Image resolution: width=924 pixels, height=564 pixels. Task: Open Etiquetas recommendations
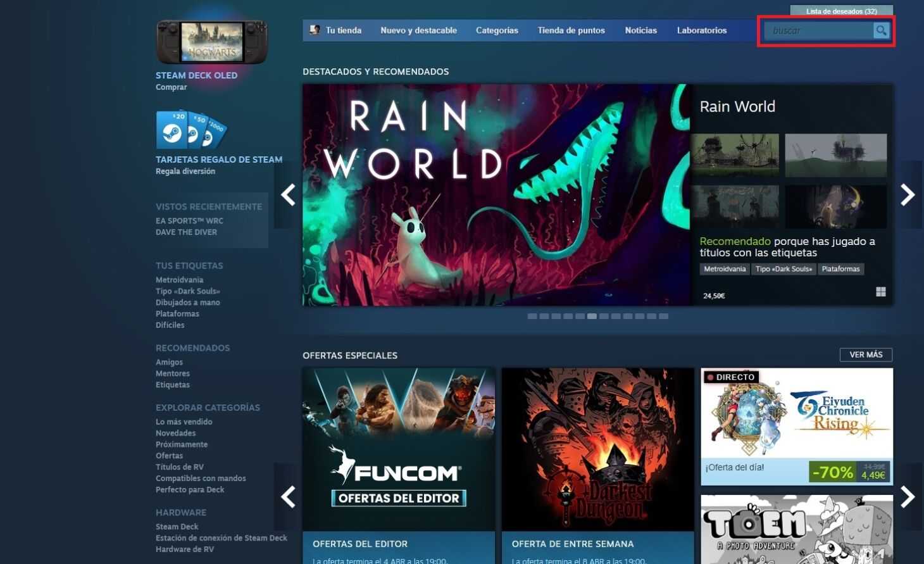tap(172, 385)
